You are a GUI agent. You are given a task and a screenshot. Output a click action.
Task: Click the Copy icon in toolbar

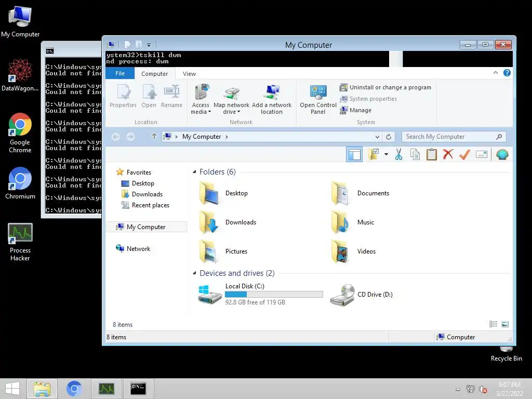click(x=415, y=154)
